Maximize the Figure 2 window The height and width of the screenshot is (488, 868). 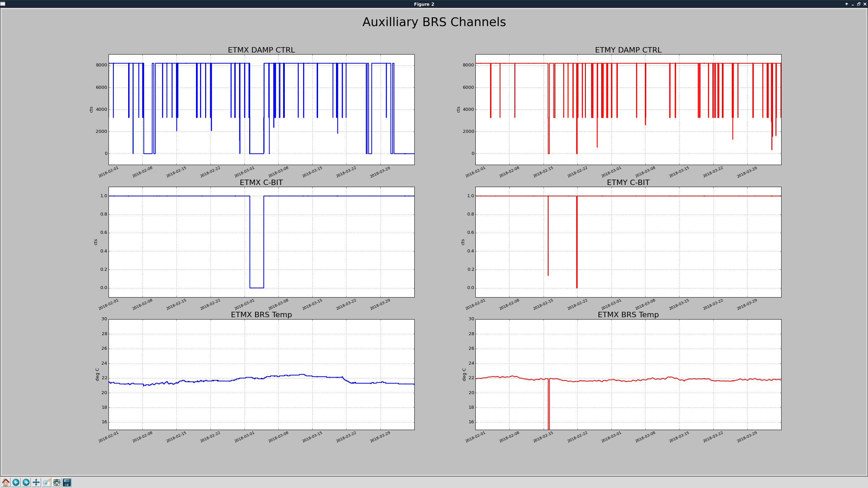tap(859, 4)
